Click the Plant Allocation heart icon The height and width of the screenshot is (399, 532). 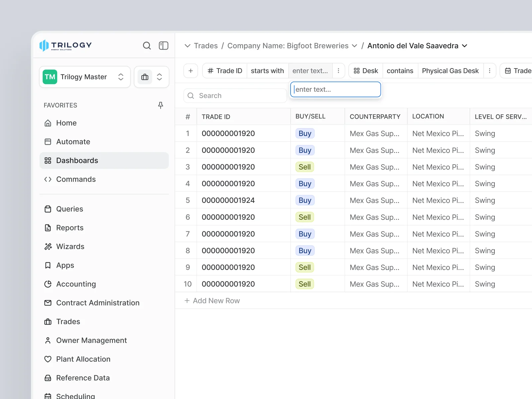tap(48, 359)
